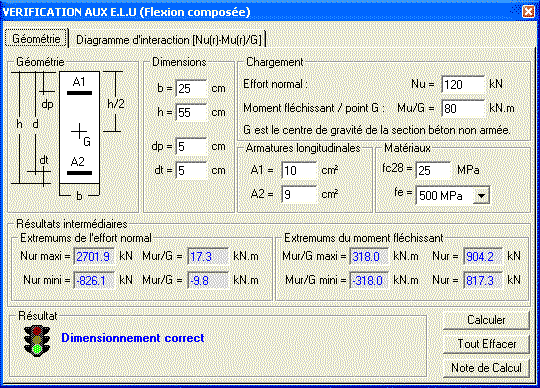
Task: Click the Chargement group label
Action: (274, 62)
